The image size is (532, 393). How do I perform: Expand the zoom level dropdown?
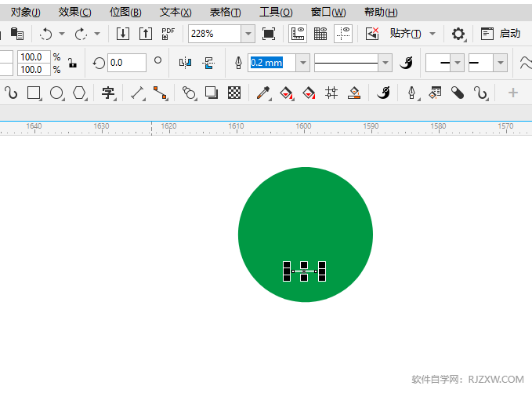coord(248,34)
